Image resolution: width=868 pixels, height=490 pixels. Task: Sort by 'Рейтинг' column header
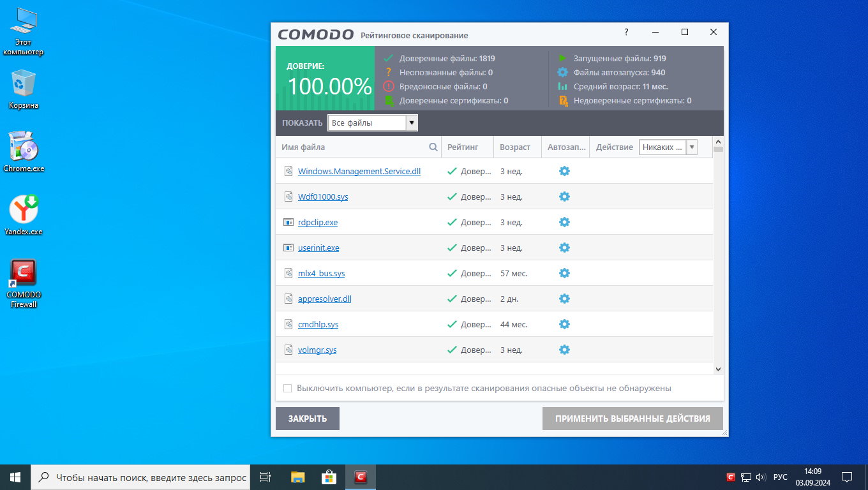coord(463,147)
